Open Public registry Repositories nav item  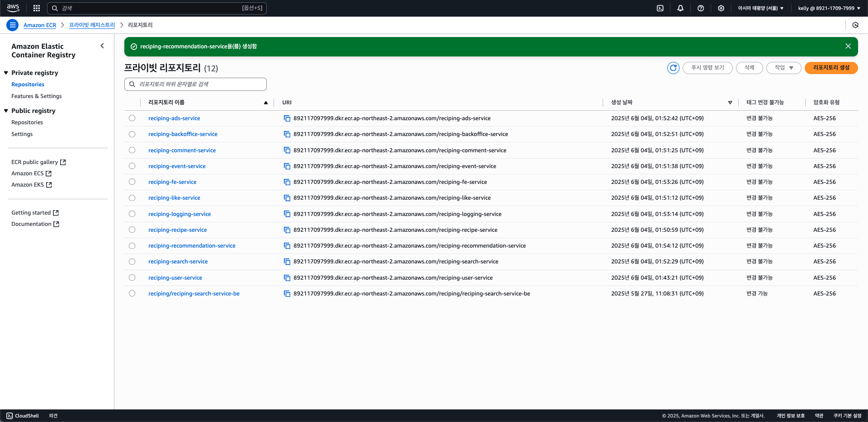pyautogui.click(x=27, y=122)
